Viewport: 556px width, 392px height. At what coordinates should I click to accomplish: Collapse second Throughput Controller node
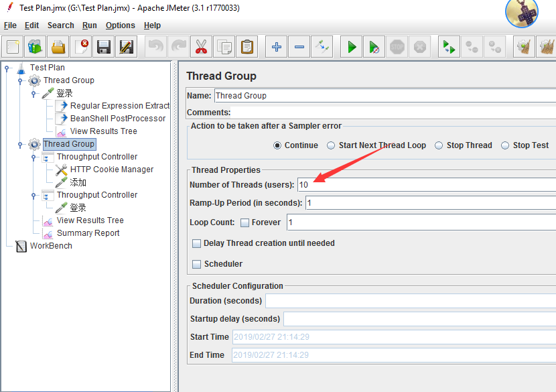[x=33, y=195]
